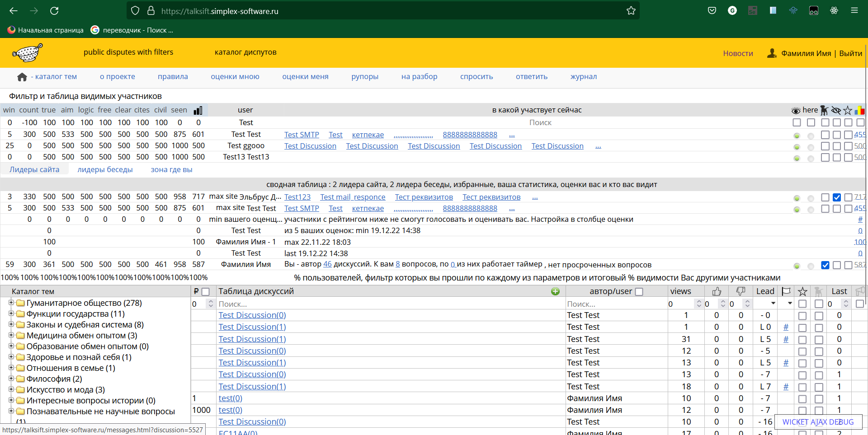
Task: Click the green online indicator for Test ggooo
Action: (797, 147)
